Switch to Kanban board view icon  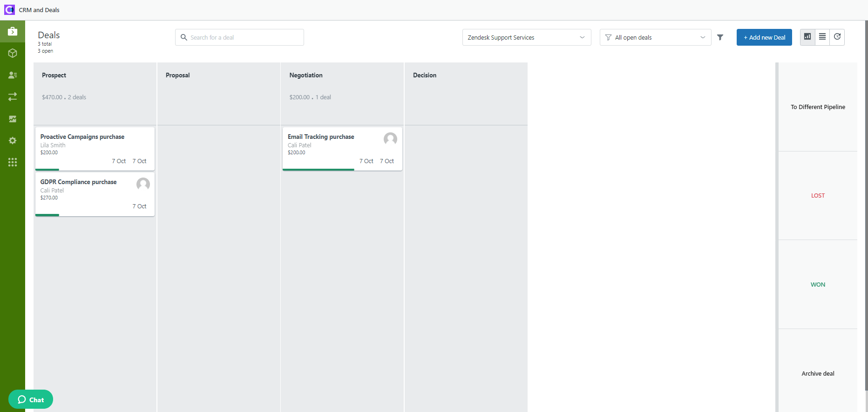(x=807, y=37)
